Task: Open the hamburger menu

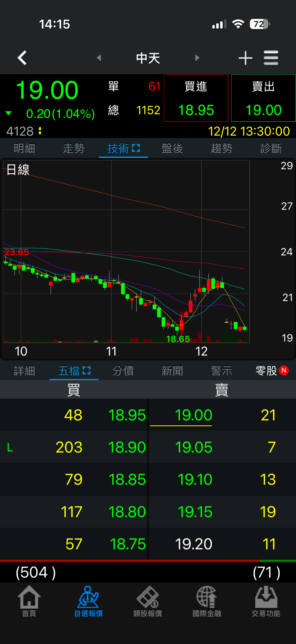Action: click(271, 58)
